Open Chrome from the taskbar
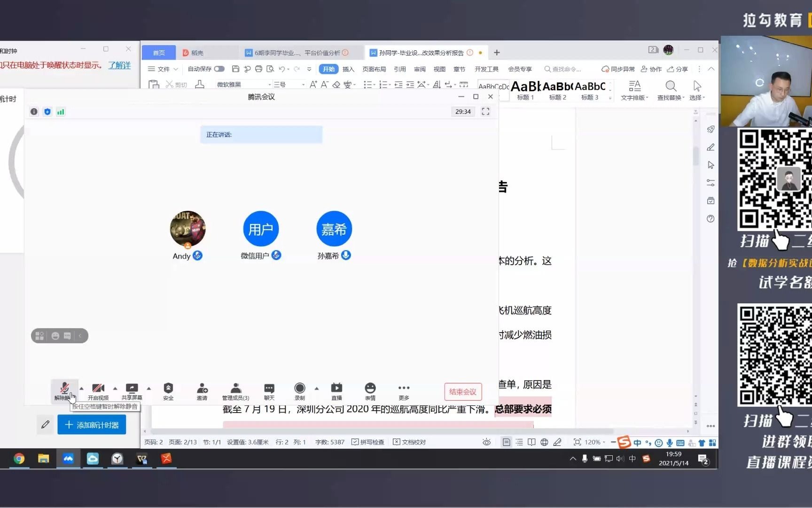 [x=19, y=459]
